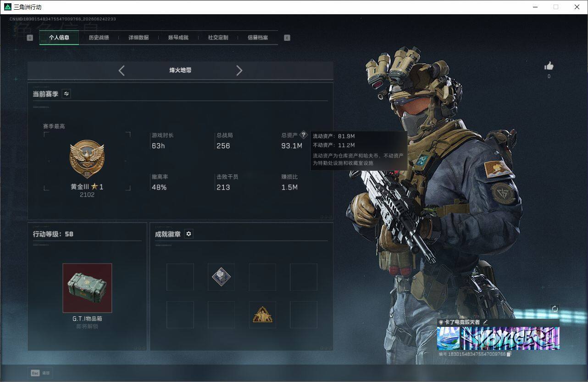Minimize the 三角洲行动 window
The image size is (588, 382).
pos(535,7)
